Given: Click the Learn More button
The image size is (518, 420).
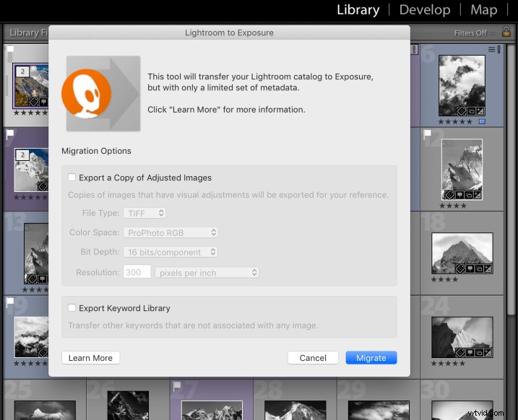Looking at the screenshot, I should pyautogui.click(x=90, y=358).
